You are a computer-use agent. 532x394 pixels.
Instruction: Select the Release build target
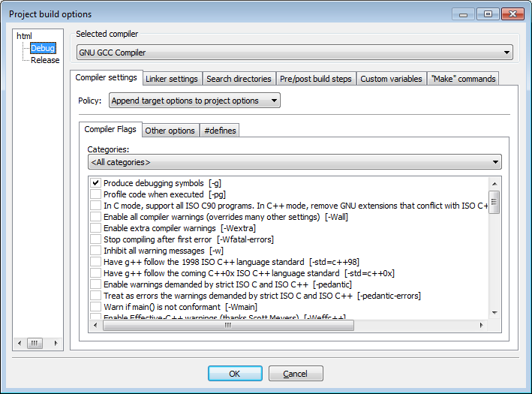tap(45, 60)
